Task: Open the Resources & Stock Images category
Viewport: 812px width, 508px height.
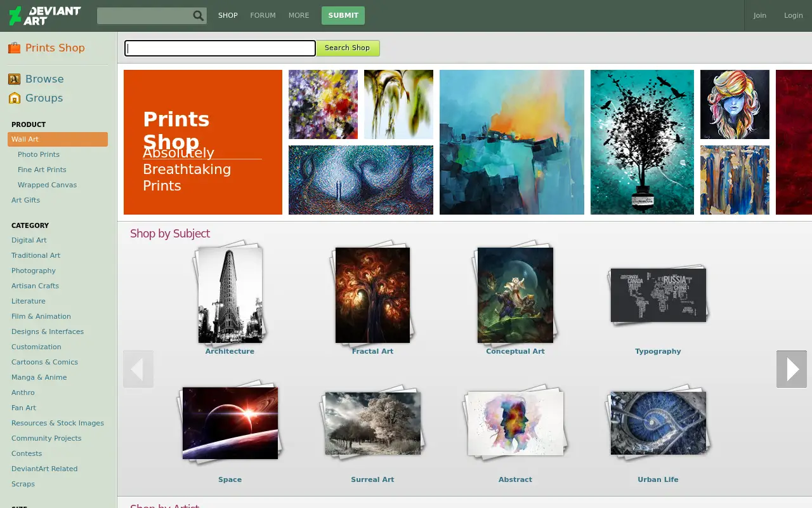Action: (58, 423)
